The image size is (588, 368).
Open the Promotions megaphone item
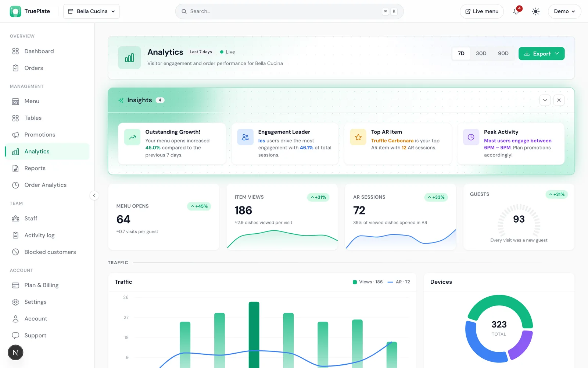click(x=47, y=135)
